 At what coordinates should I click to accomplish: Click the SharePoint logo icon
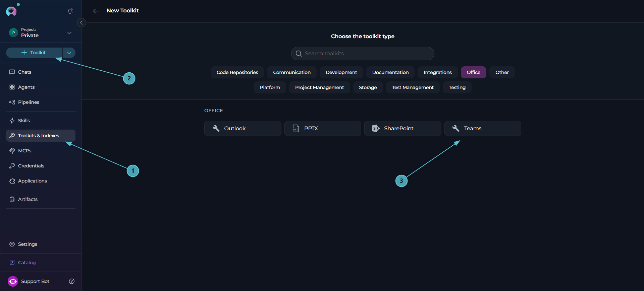pos(376,128)
